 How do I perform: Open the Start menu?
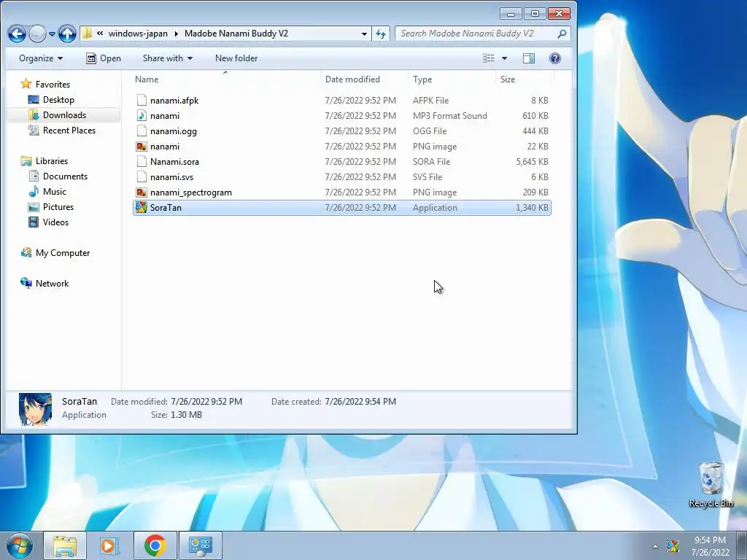20,545
